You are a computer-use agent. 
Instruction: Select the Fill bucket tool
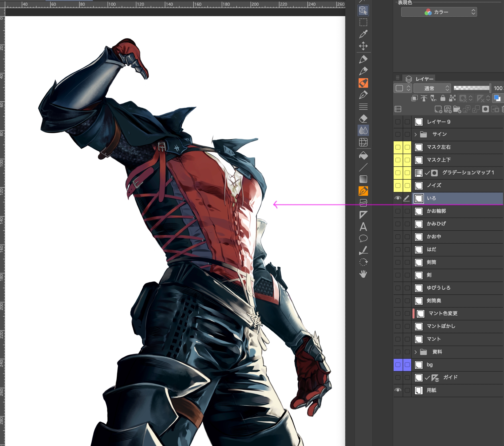[363, 156]
